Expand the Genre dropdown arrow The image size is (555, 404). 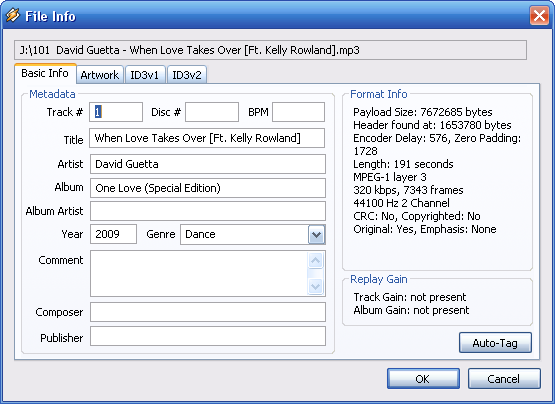click(x=316, y=234)
